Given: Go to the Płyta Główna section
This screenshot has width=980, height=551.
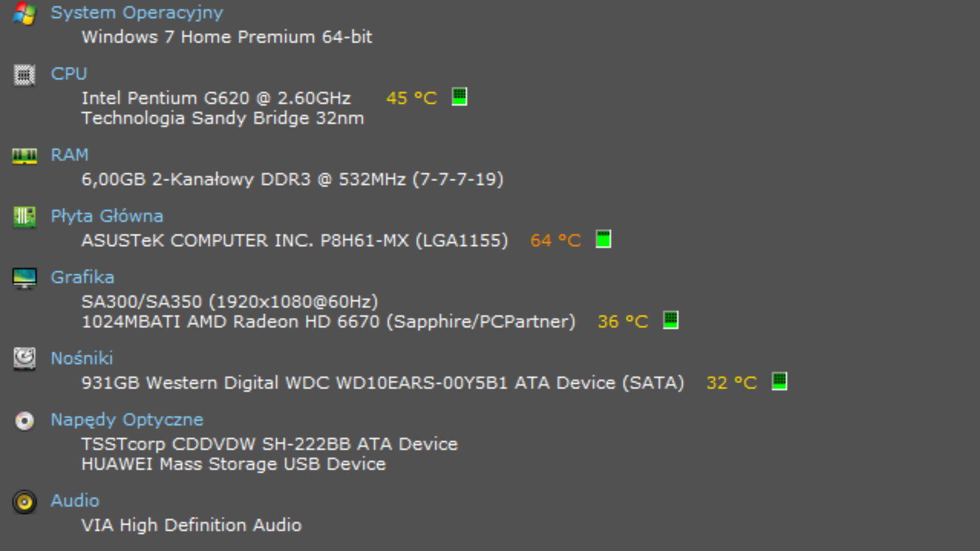Looking at the screenshot, I should pos(107,216).
